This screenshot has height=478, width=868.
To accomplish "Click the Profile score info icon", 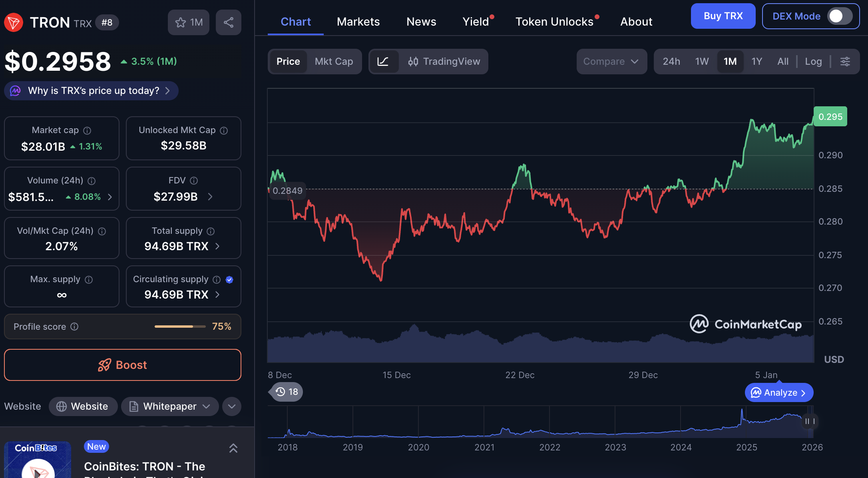I will pyautogui.click(x=74, y=327).
